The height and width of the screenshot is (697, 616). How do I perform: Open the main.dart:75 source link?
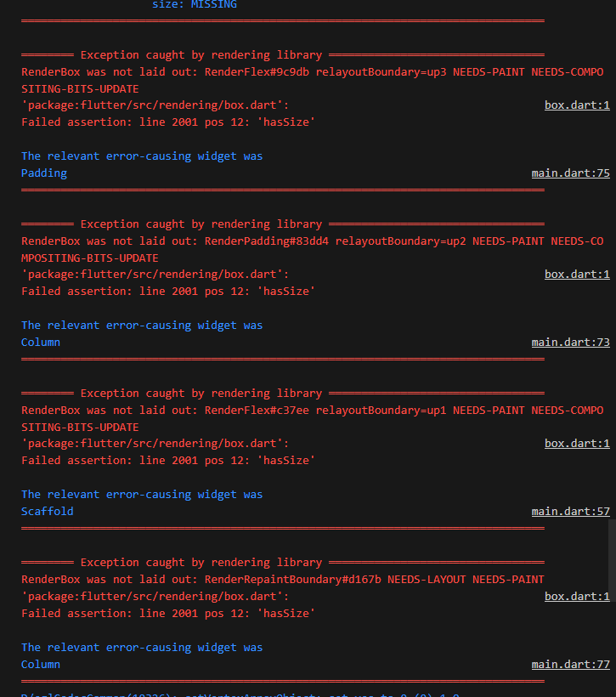tap(570, 173)
